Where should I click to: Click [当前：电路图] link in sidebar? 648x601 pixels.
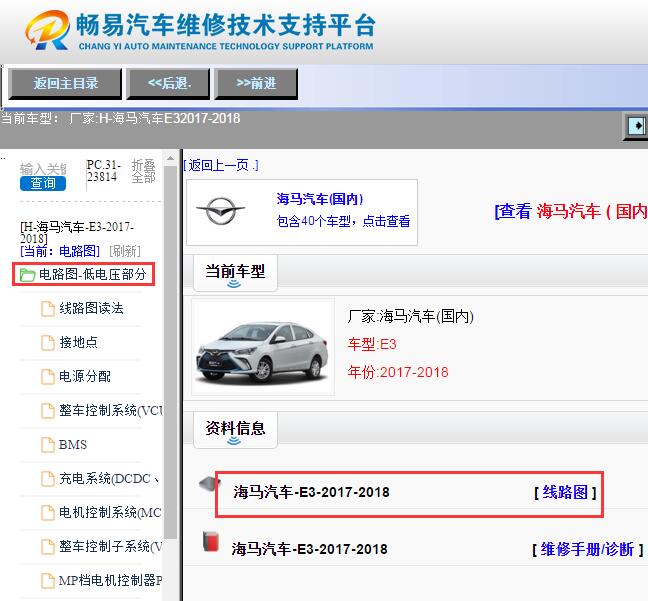pos(60,251)
